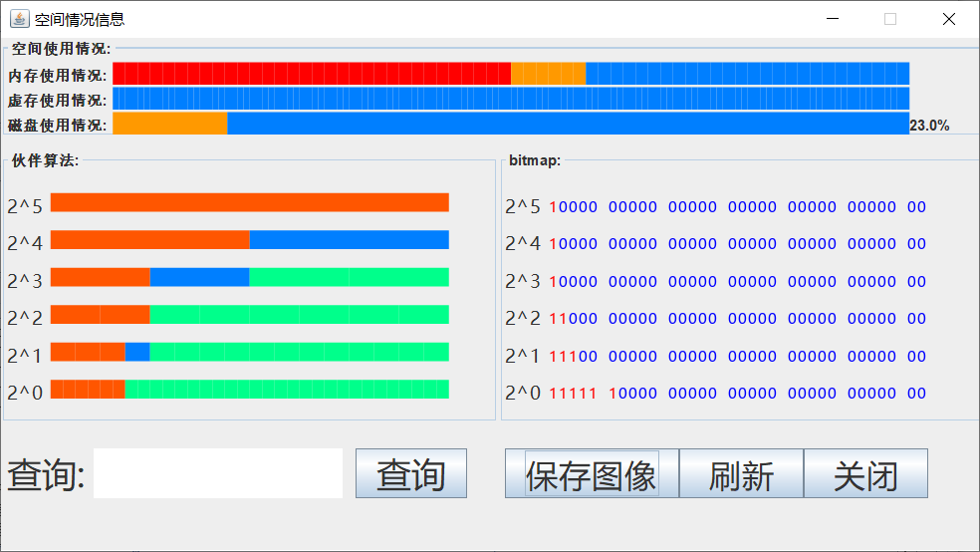Close the 空间情况信息 window
The width and height of the screenshot is (980, 552).
pyautogui.click(x=949, y=19)
